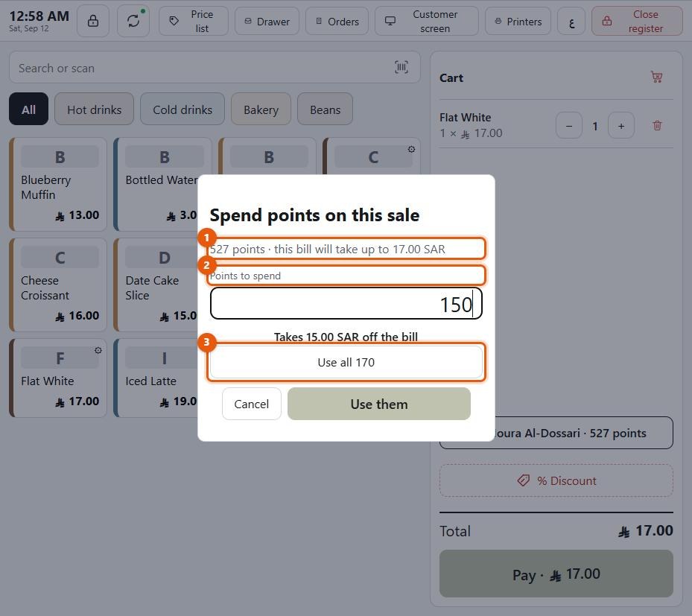Select the Beans category
The width and height of the screenshot is (692, 616).
tap(325, 109)
